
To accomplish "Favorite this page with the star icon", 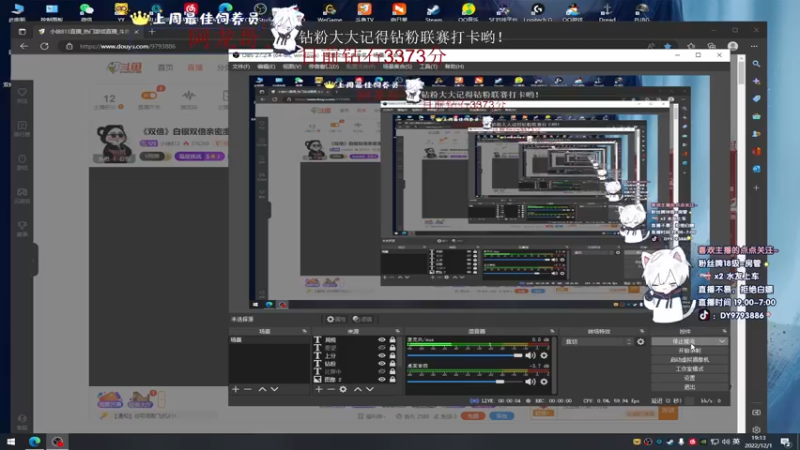I will [x=668, y=46].
